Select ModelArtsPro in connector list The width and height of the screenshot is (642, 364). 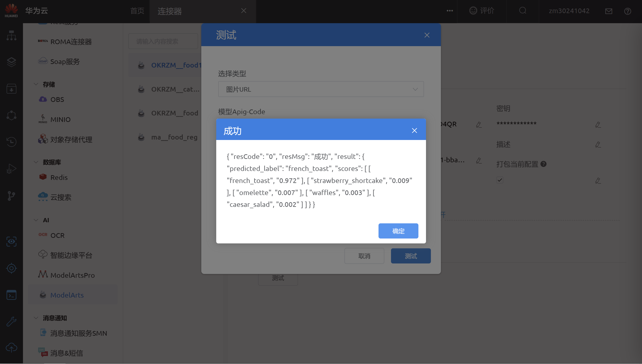point(72,275)
